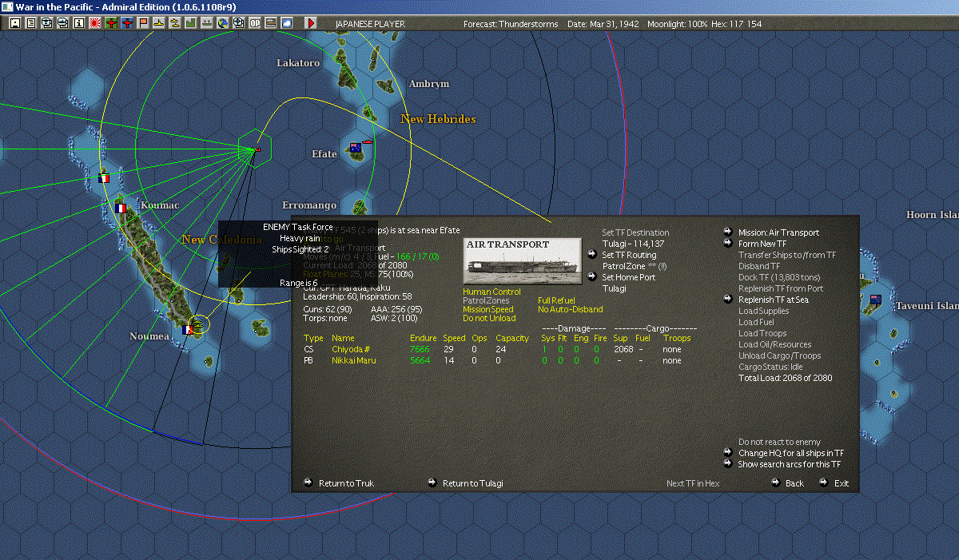The width and height of the screenshot is (959, 560).
Task: Open the green land units icon
Action: [191, 23]
